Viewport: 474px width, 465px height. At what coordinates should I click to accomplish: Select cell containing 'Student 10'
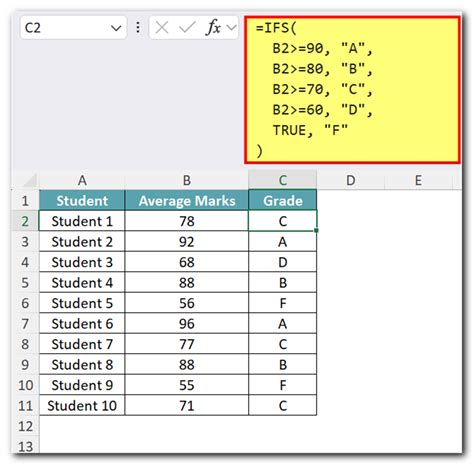click(x=82, y=406)
